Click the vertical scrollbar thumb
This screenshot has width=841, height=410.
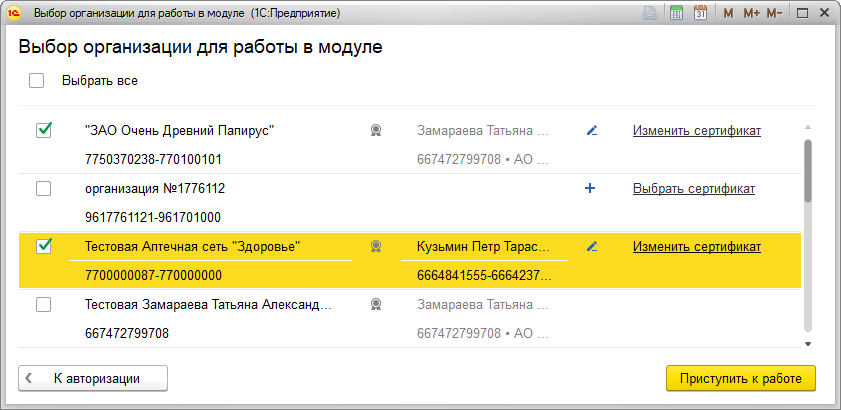tap(808, 171)
